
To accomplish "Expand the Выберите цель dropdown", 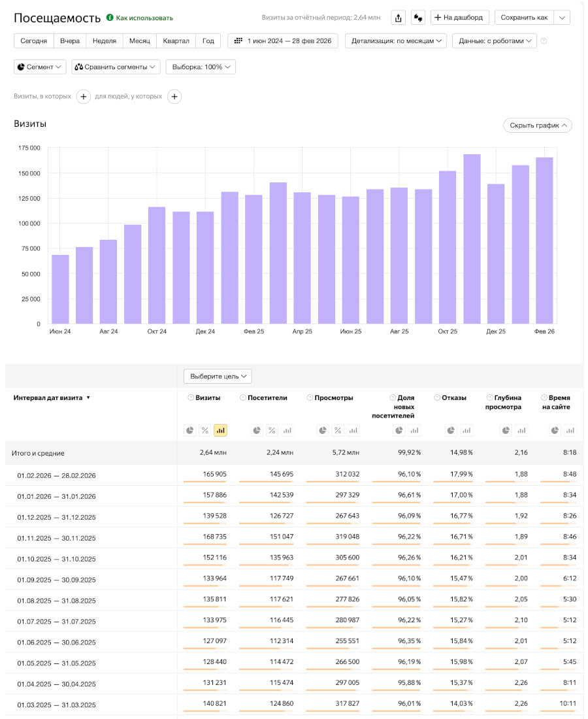I will pyautogui.click(x=218, y=376).
